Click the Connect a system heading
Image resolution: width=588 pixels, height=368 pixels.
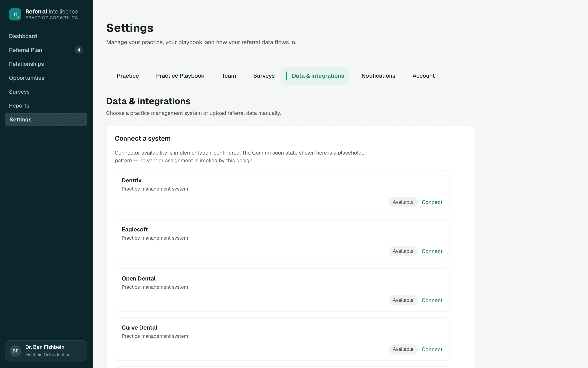(143, 138)
